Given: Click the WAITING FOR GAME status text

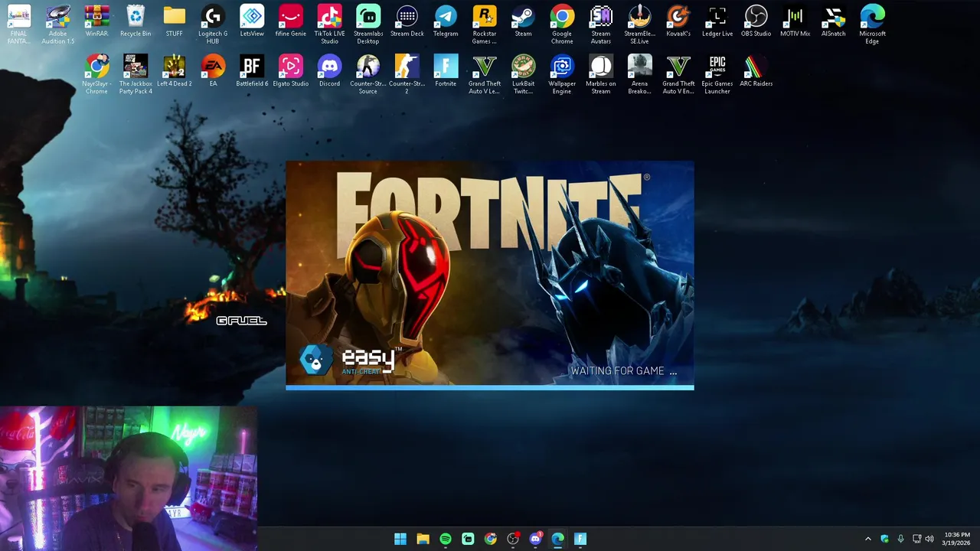Looking at the screenshot, I should coord(623,371).
